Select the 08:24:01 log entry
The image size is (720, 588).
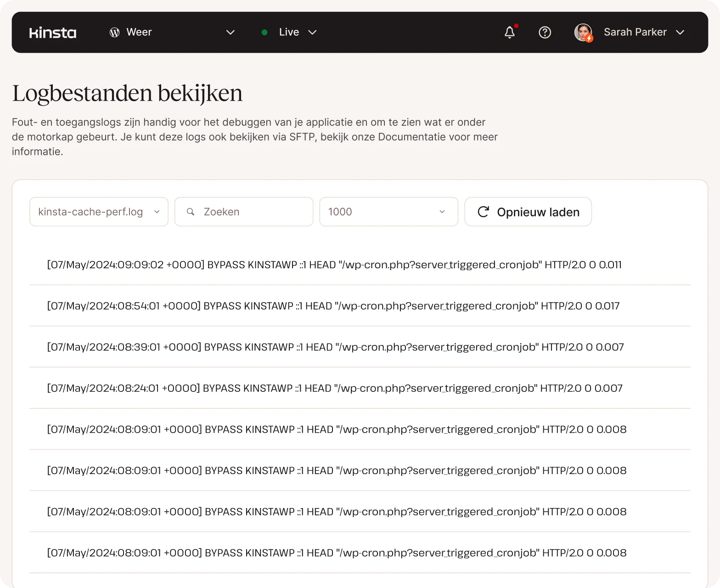(335, 388)
